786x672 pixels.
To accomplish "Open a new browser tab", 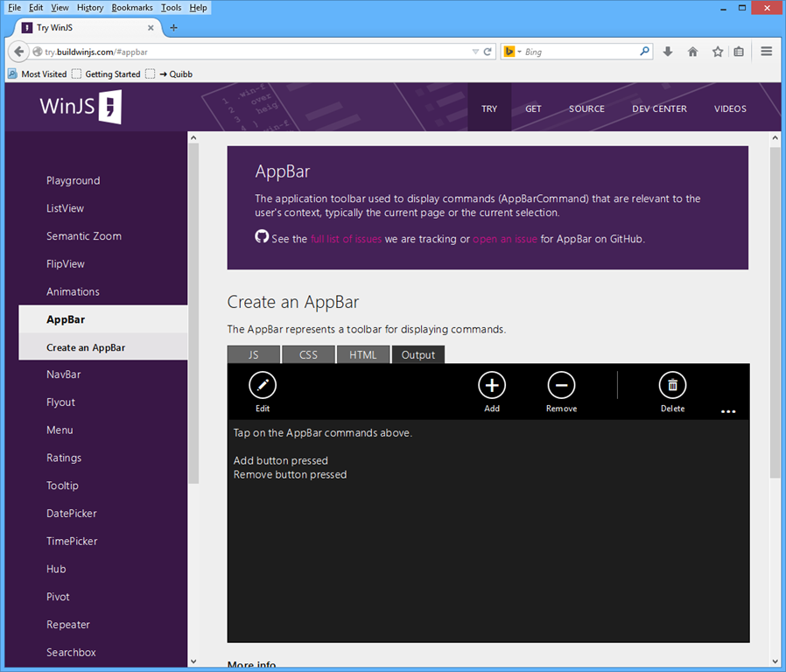I will (173, 28).
